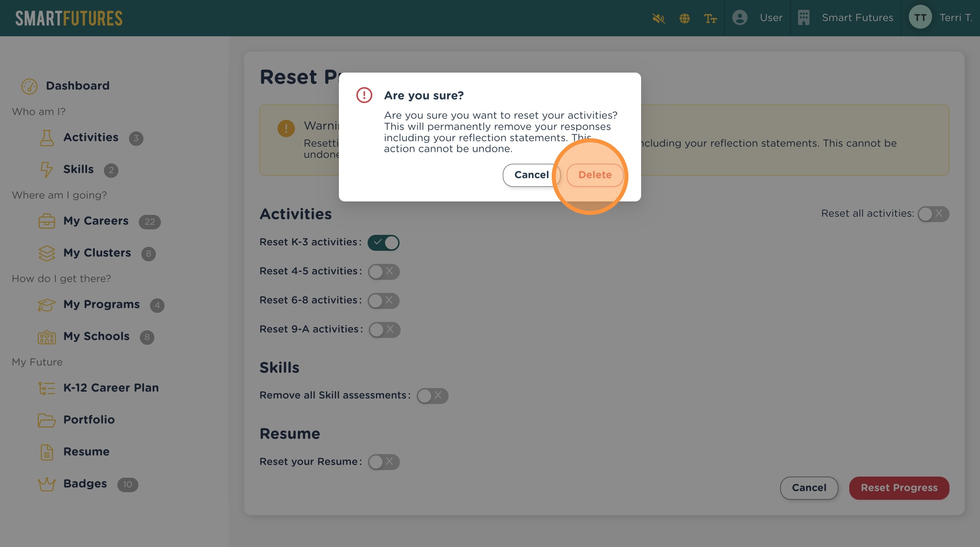Click the My Schools building icon
This screenshot has width=980, height=547.
tap(47, 336)
